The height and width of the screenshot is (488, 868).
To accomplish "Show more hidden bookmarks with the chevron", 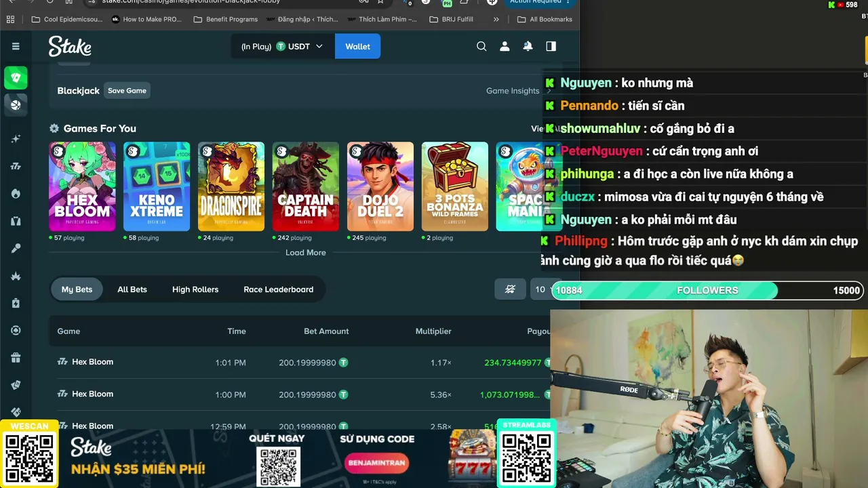I will (496, 19).
